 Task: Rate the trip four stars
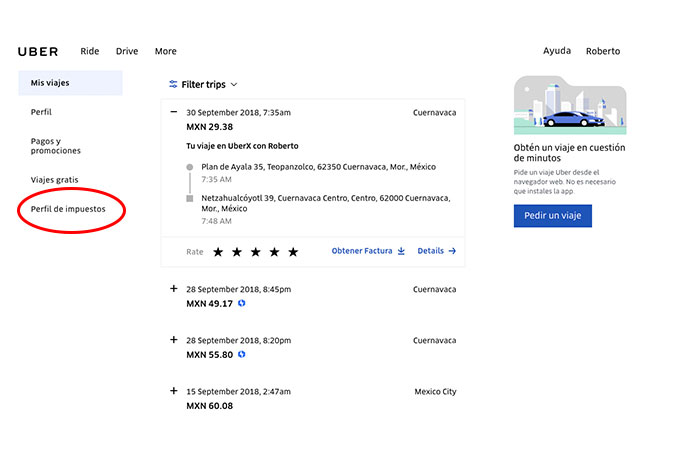pyautogui.click(x=274, y=252)
